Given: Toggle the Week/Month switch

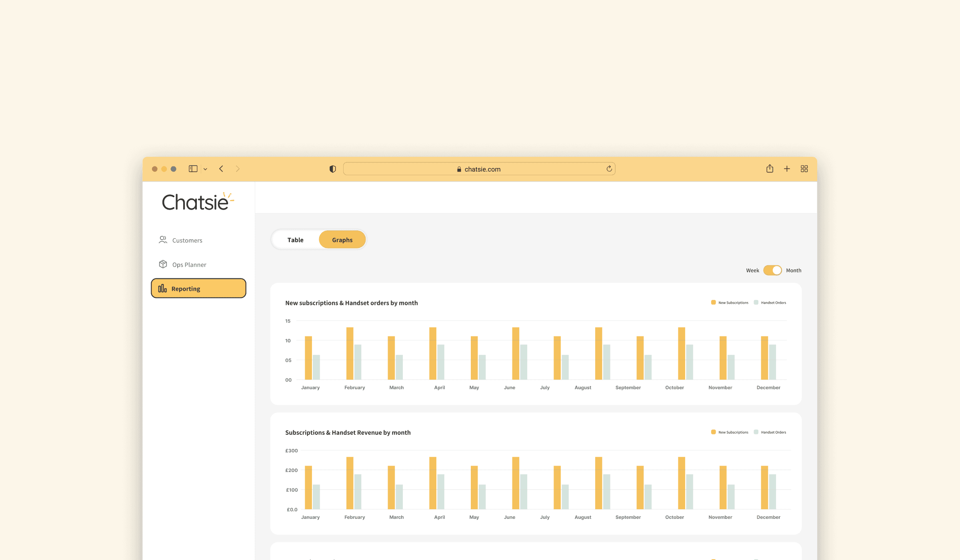Looking at the screenshot, I should [x=772, y=270].
